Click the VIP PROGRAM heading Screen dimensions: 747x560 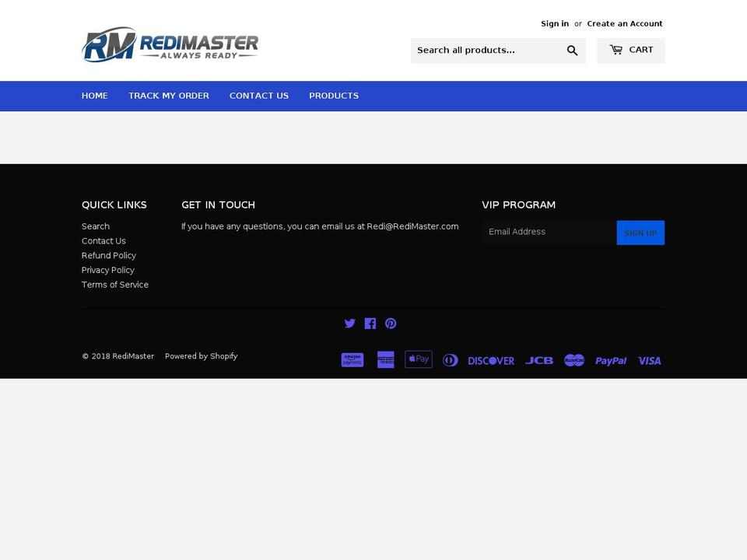click(x=519, y=205)
